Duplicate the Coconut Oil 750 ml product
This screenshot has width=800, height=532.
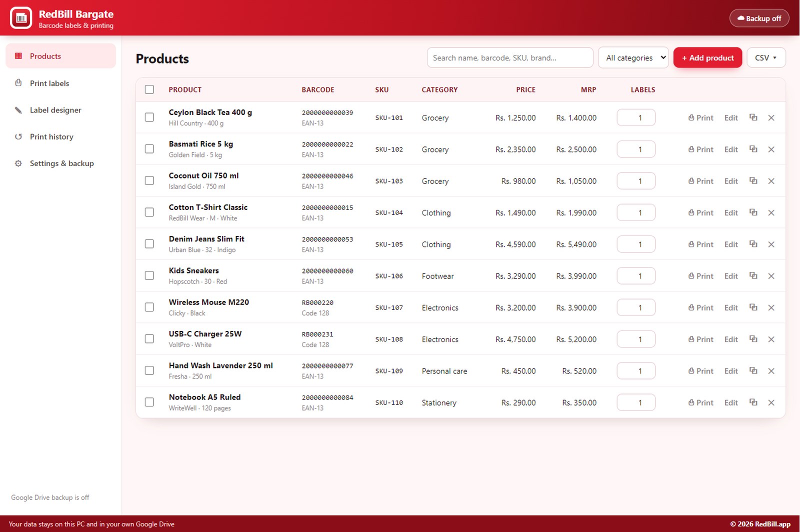pos(753,180)
